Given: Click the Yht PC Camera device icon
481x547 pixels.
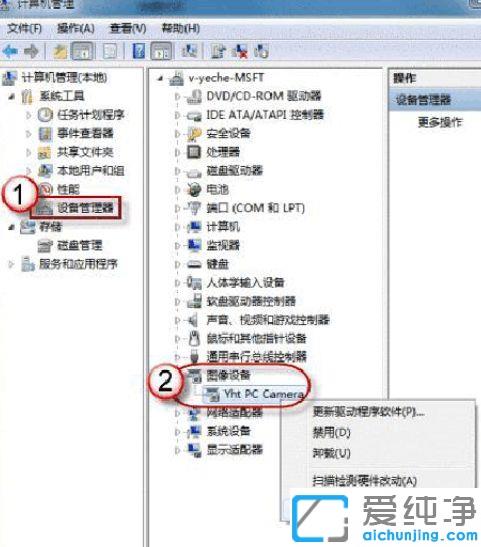Looking at the screenshot, I should 211,394.
